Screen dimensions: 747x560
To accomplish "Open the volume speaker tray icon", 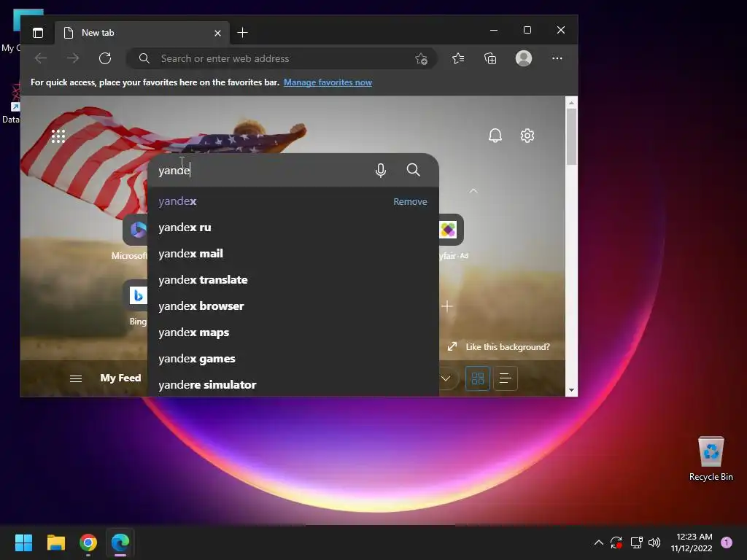I will 654,542.
